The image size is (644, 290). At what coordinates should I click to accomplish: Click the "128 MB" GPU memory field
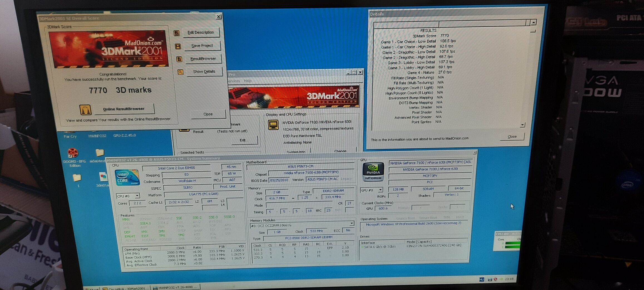(398, 189)
